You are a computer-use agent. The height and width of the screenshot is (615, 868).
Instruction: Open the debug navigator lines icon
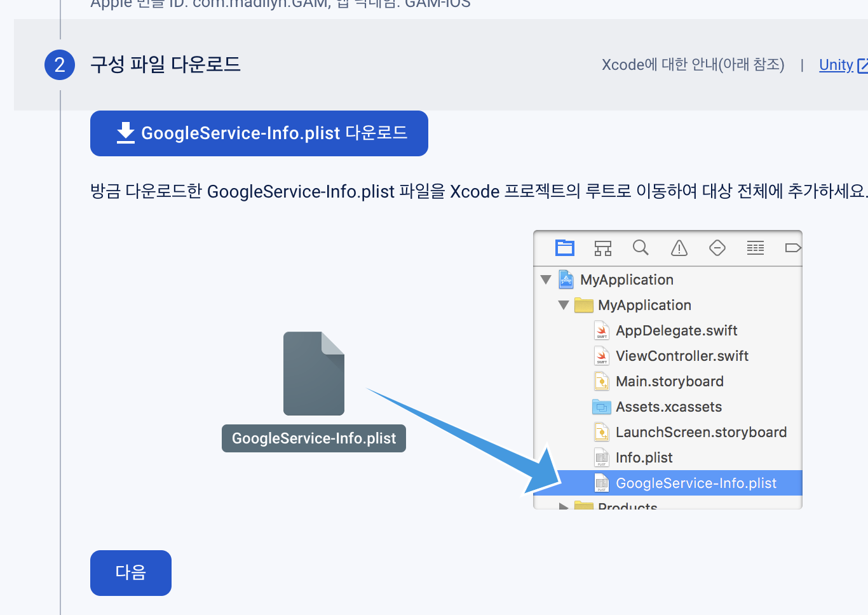click(756, 248)
